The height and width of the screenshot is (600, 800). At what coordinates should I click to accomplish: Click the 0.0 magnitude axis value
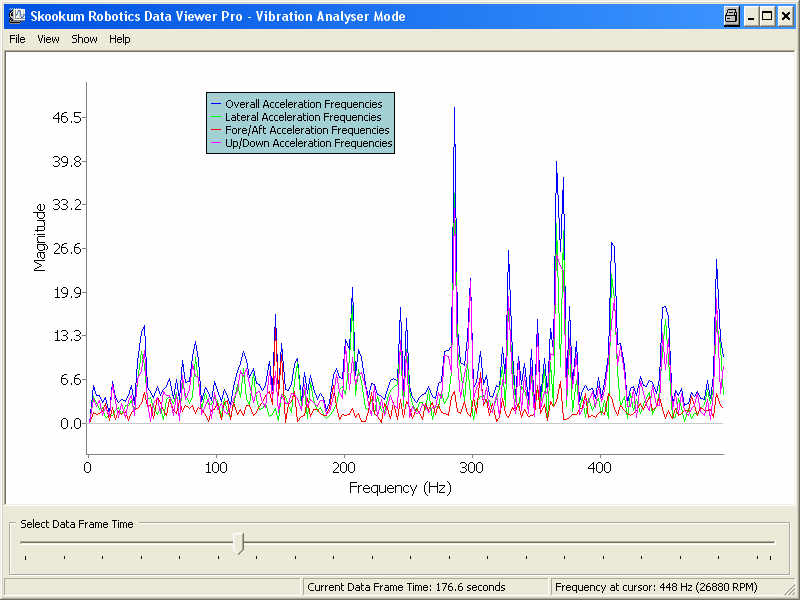(x=71, y=424)
